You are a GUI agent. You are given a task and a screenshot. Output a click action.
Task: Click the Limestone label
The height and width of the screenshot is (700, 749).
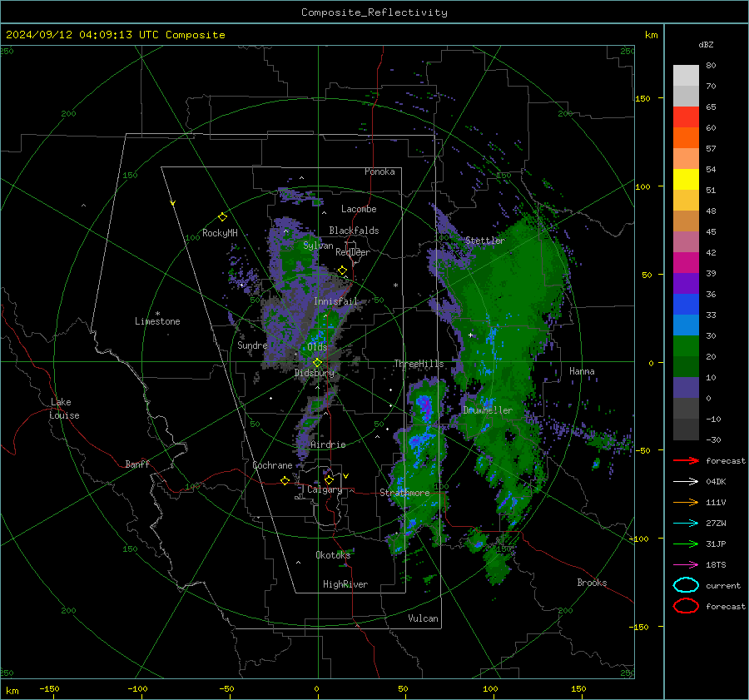[157, 321]
